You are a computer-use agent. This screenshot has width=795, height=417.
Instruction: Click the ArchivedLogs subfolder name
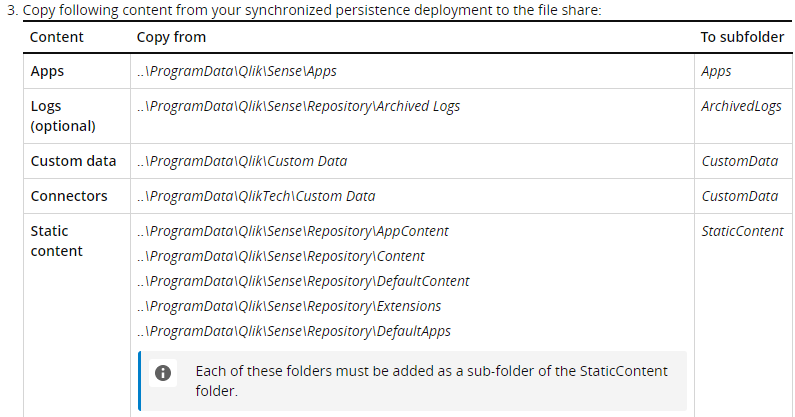point(741,106)
